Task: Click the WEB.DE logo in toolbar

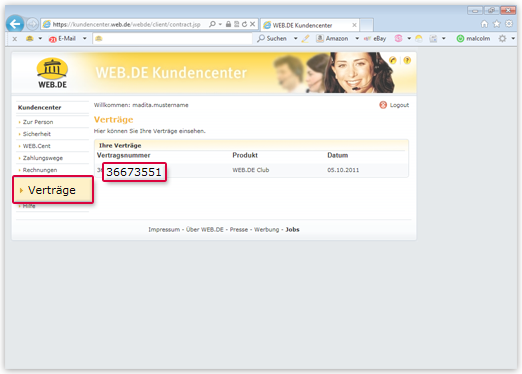Action: coord(30,38)
